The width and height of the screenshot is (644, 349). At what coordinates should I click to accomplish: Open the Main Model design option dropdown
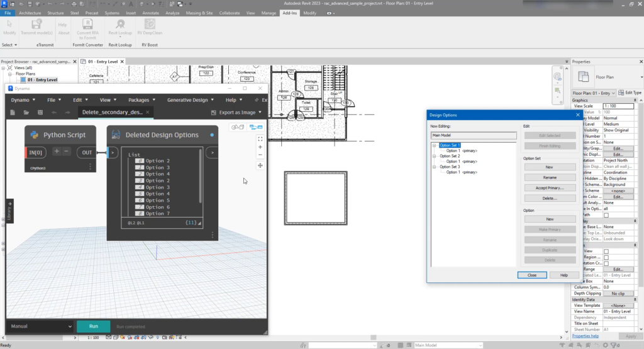[448, 345]
